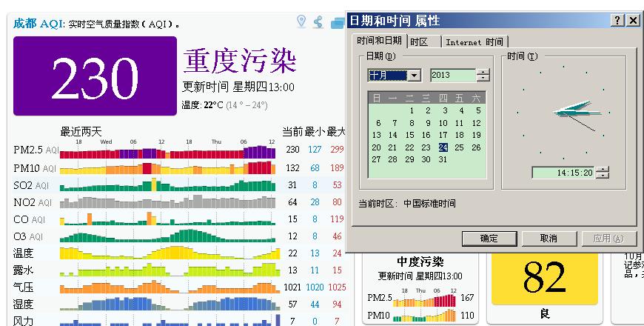Click the PM2.5 AQI history chart

click(167, 152)
